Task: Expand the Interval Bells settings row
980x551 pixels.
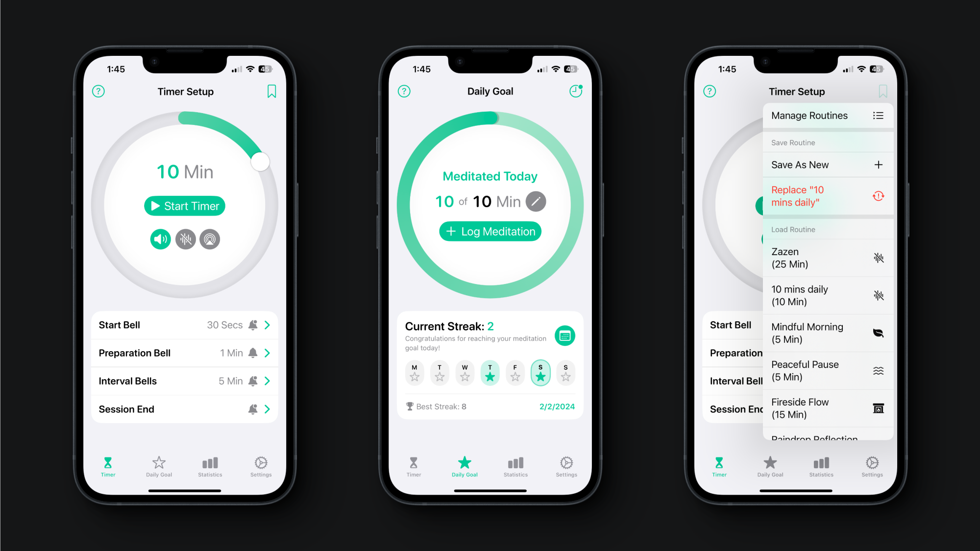Action: (269, 381)
